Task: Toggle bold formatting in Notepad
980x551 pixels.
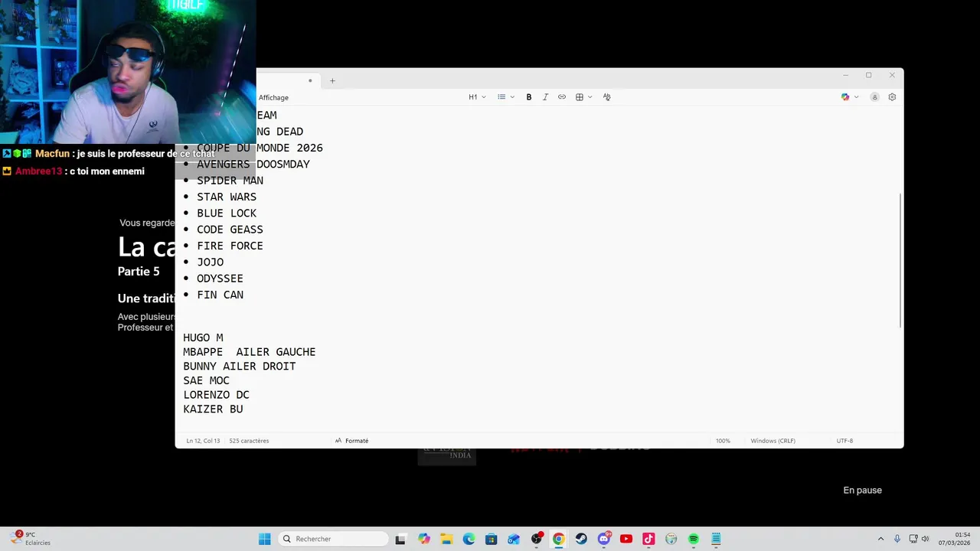Action: click(x=528, y=97)
